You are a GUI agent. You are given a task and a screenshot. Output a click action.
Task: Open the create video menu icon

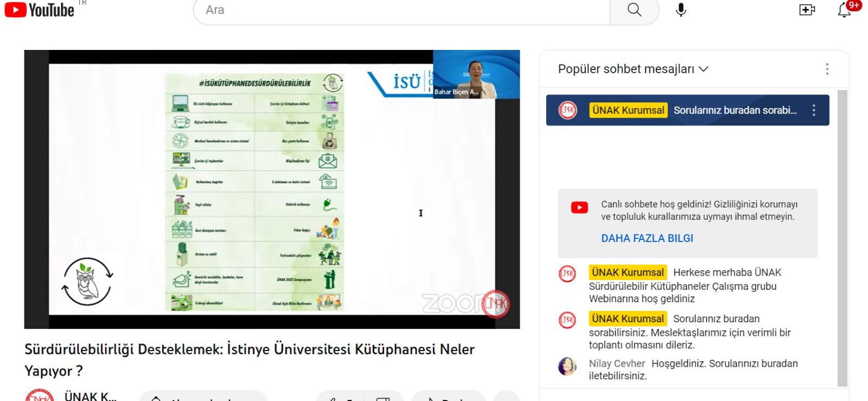807,10
